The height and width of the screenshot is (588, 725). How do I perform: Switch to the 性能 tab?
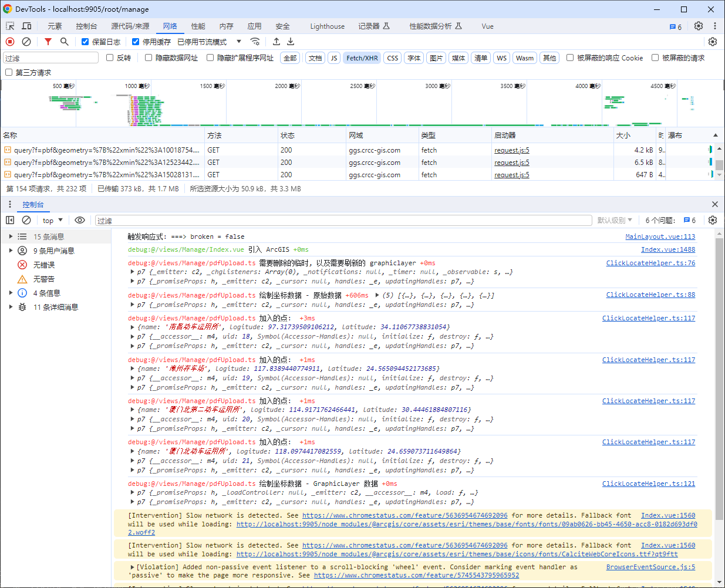point(198,26)
